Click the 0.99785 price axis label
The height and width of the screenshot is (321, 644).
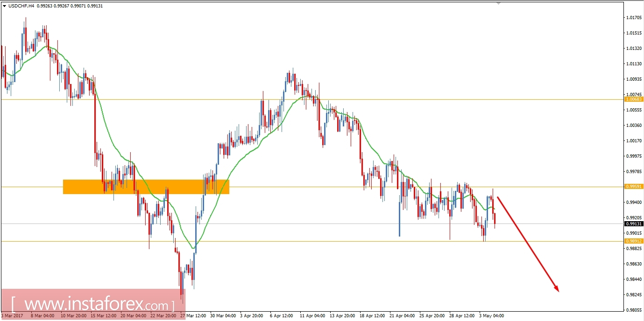click(x=634, y=172)
